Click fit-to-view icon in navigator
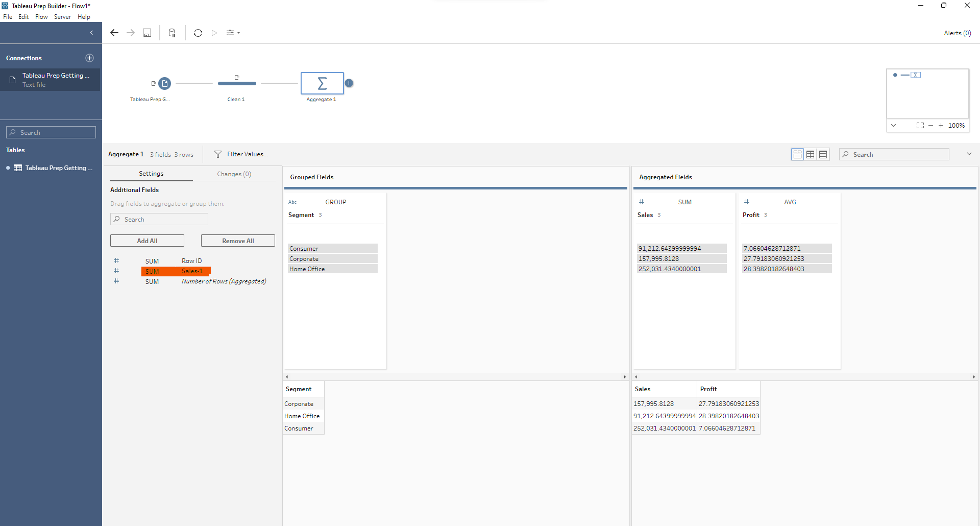This screenshot has width=980, height=526. click(920, 125)
